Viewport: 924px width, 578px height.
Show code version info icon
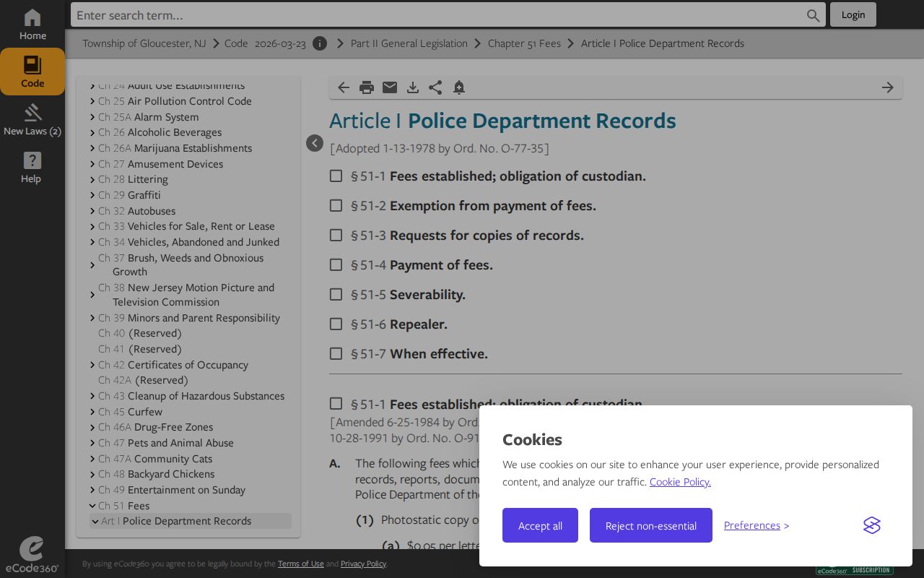[x=320, y=43]
